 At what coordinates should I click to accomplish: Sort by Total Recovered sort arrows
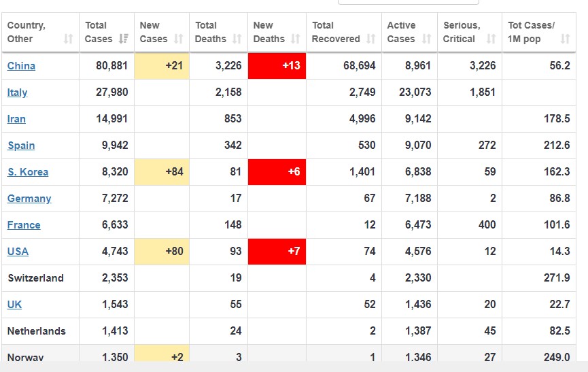(371, 39)
